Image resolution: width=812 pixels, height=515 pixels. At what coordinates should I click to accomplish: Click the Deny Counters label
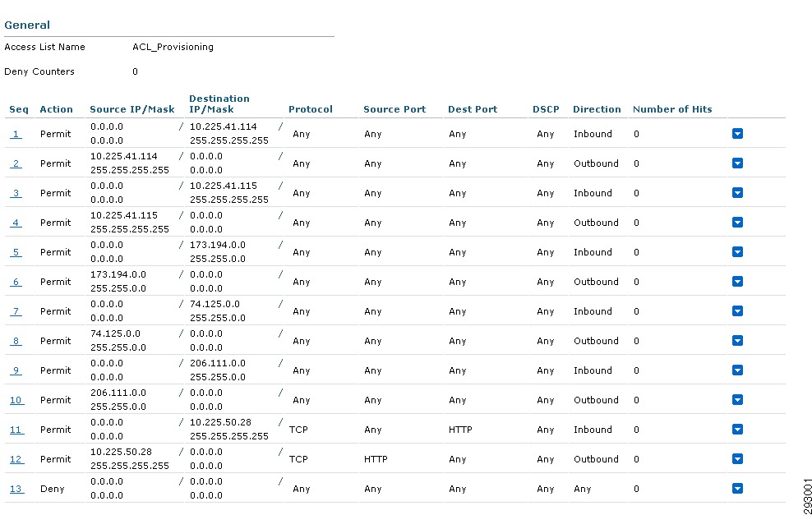point(39,71)
